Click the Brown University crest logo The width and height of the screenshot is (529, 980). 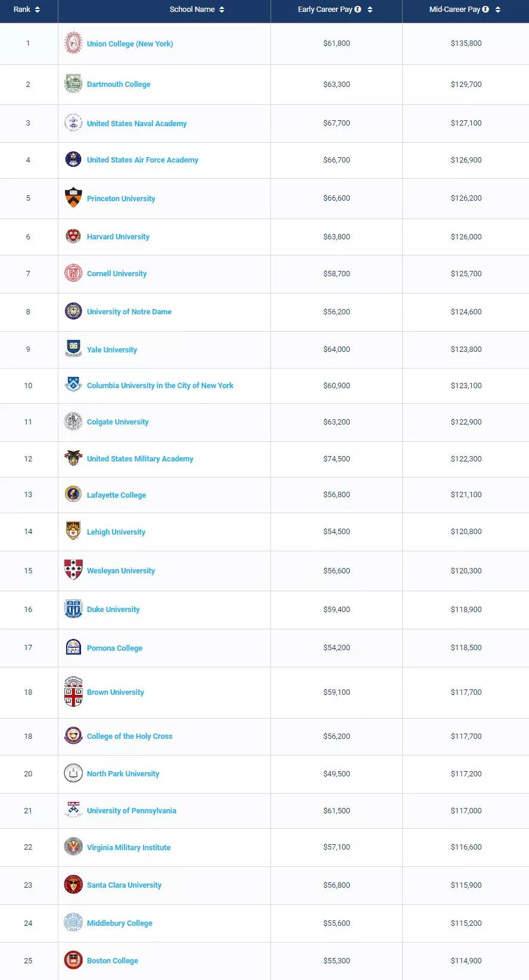tap(73, 692)
